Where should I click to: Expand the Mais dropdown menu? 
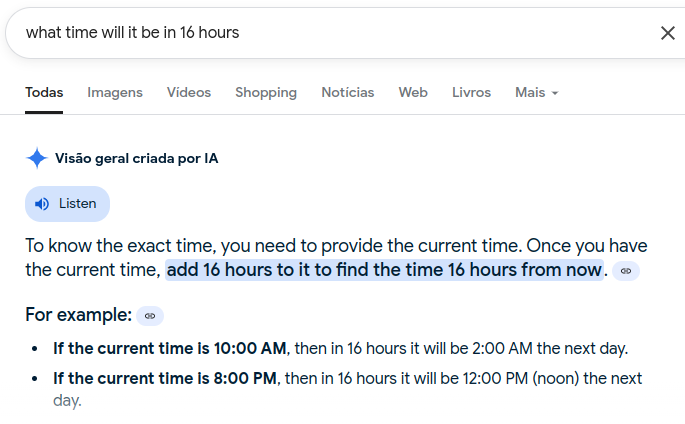(x=536, y=93)
